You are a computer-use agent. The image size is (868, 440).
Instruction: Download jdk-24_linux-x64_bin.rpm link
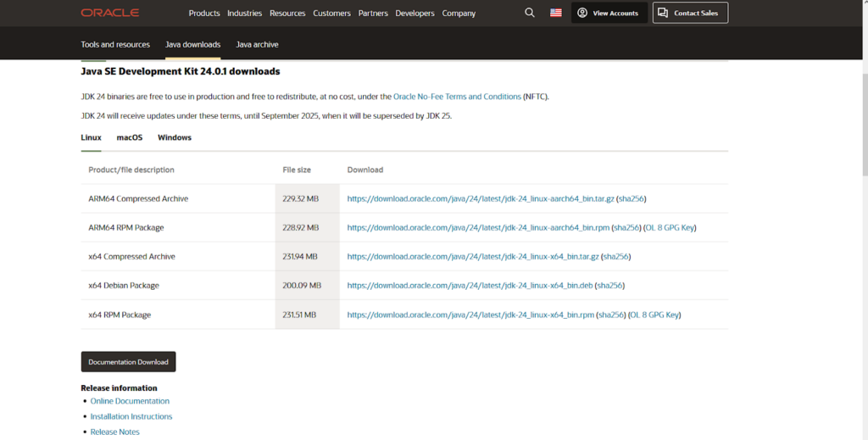470,315
